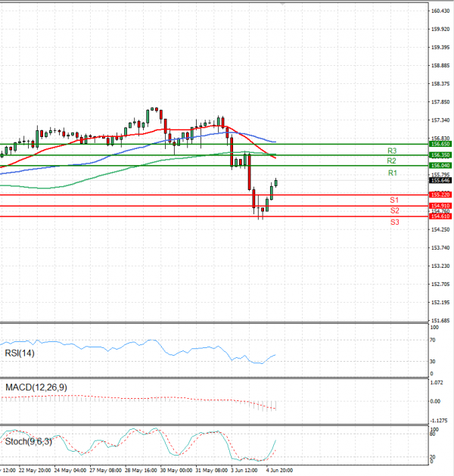454x476 pixels.
Task: Click the 159.395 price axis value
Action: tap(440, 48)
